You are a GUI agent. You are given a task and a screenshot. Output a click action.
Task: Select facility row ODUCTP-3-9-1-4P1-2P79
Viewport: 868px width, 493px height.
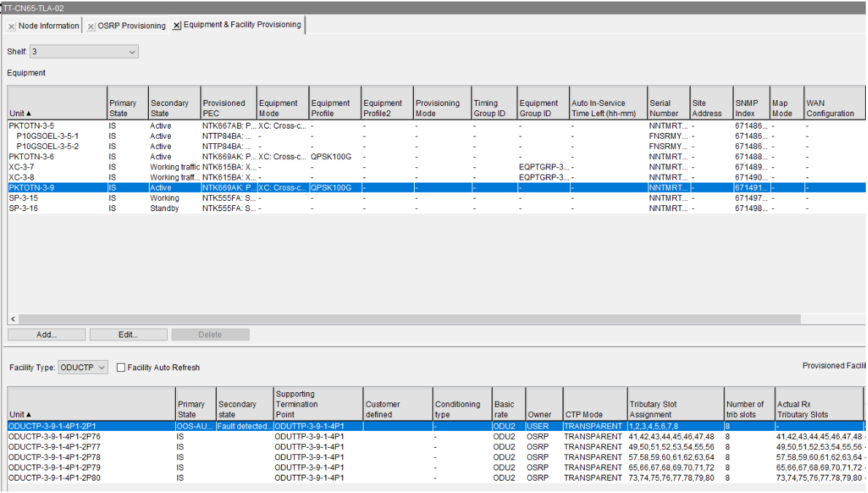(x=437, y=468)
